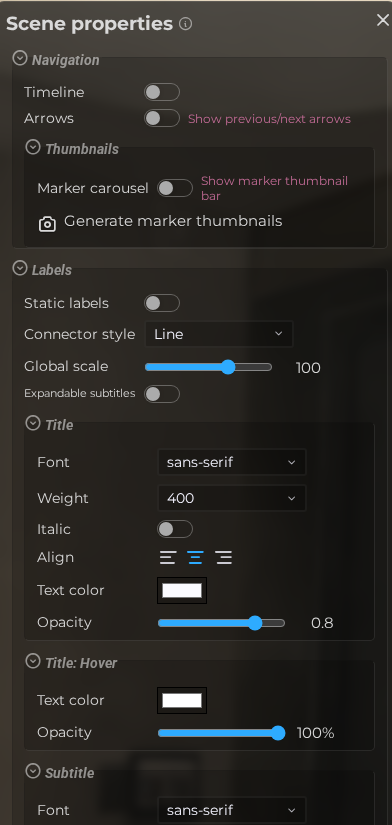This screenshot has height=825, width=392.
Task: Enable the Marker carousel switch
Action: [x=175, y=188]
